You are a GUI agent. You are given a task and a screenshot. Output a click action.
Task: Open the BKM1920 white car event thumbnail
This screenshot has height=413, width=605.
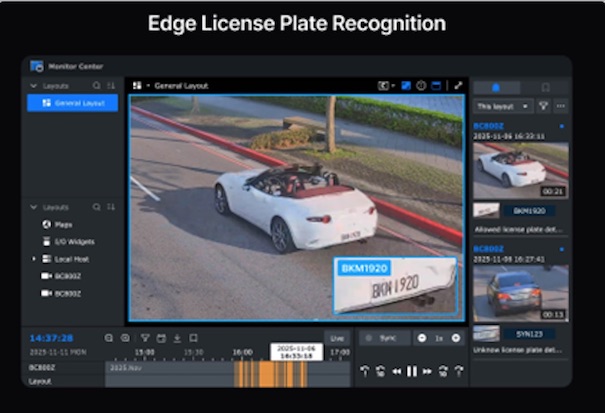pyautogui.click(x=520, y=170)
